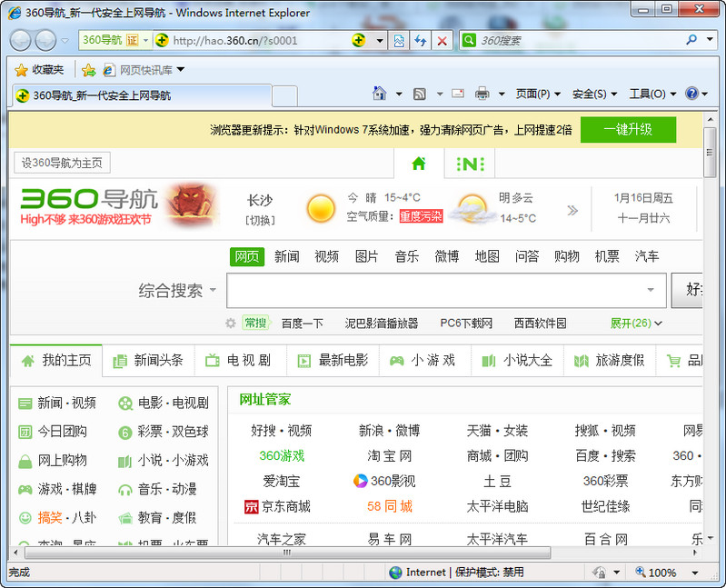Open the Favorites star button
The height and width of the screenshot is (588, 726).
point(39,70)
